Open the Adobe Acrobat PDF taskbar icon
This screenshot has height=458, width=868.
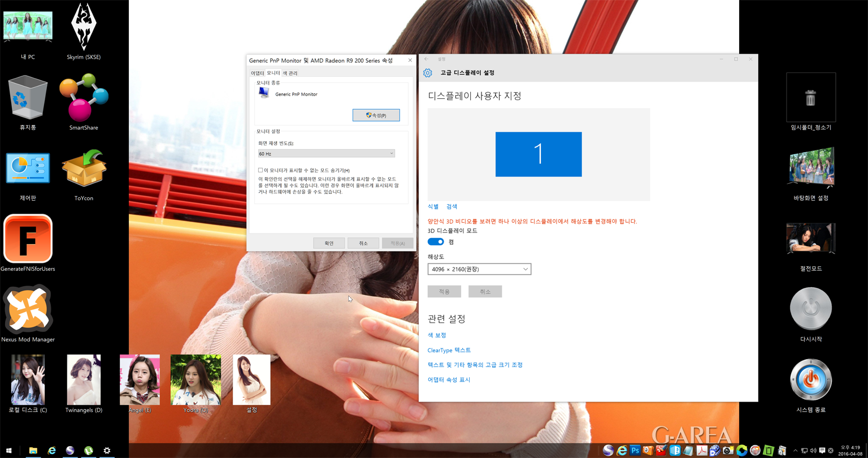coord(702,450)
